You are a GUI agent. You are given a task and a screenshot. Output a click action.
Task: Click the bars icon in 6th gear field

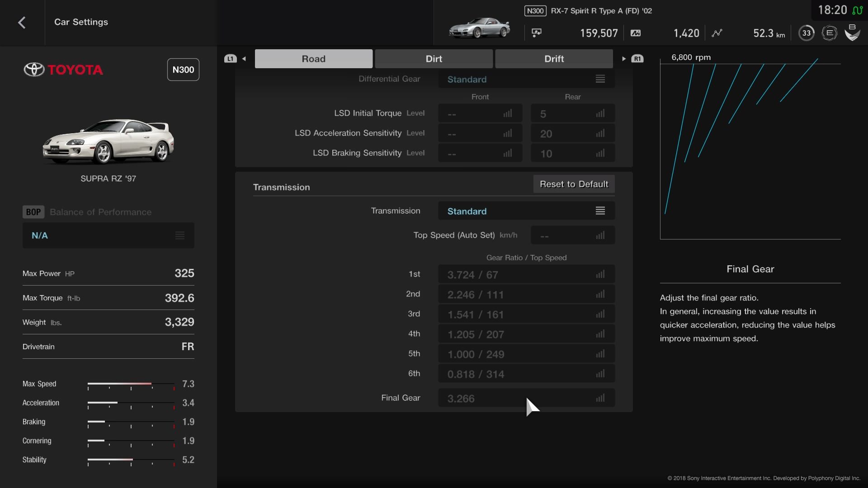[600, 374]
